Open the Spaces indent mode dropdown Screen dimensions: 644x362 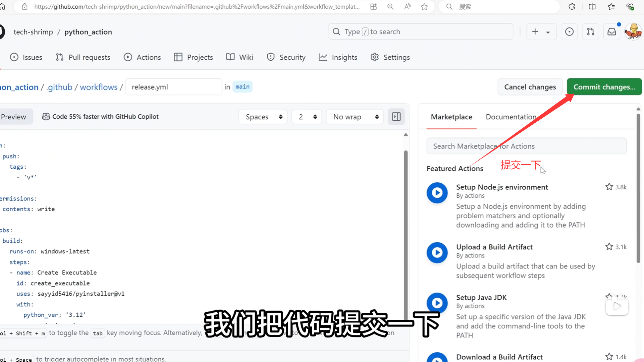point(263,117)
